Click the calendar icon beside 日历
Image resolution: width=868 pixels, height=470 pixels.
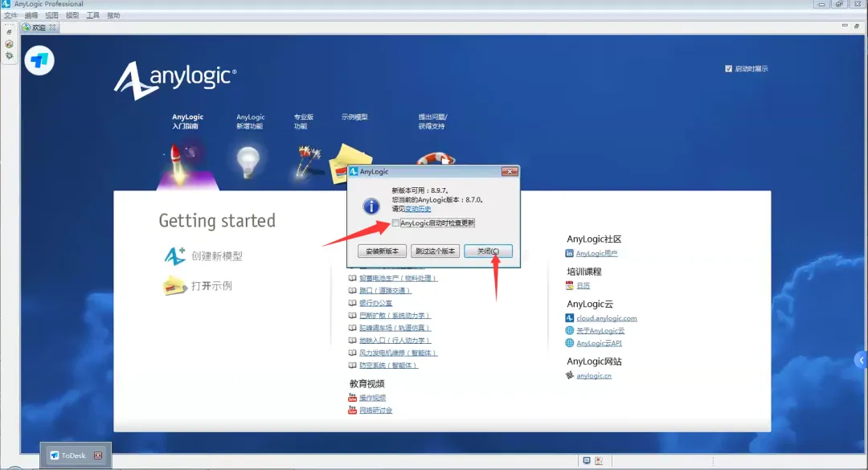[x=569, y=285]
